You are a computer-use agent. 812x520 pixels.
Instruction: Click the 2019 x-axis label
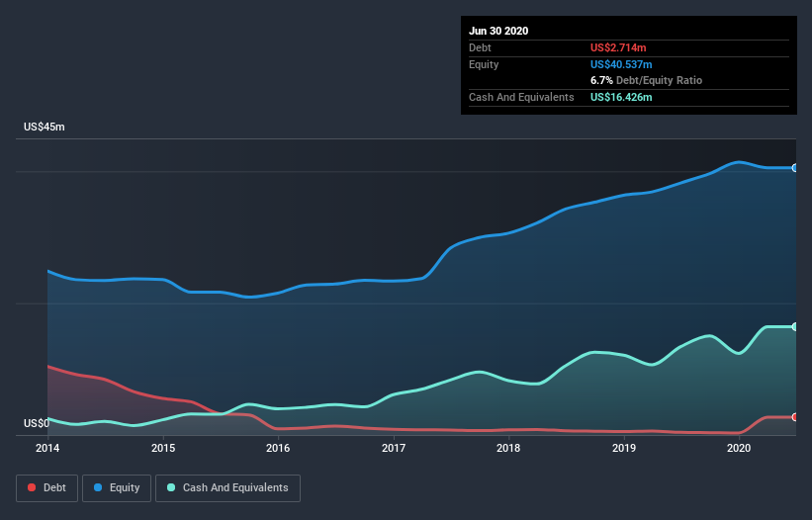click(x=624, y=448)
